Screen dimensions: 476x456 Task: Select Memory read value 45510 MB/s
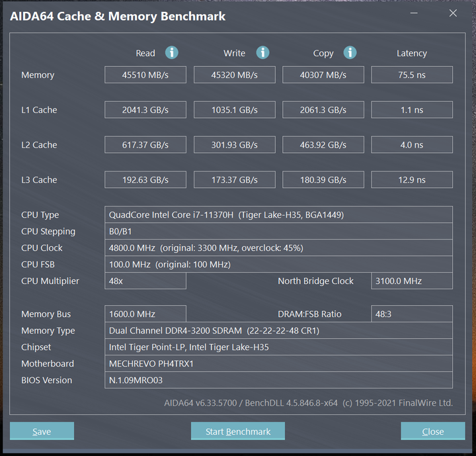click(x=145, y=75)
